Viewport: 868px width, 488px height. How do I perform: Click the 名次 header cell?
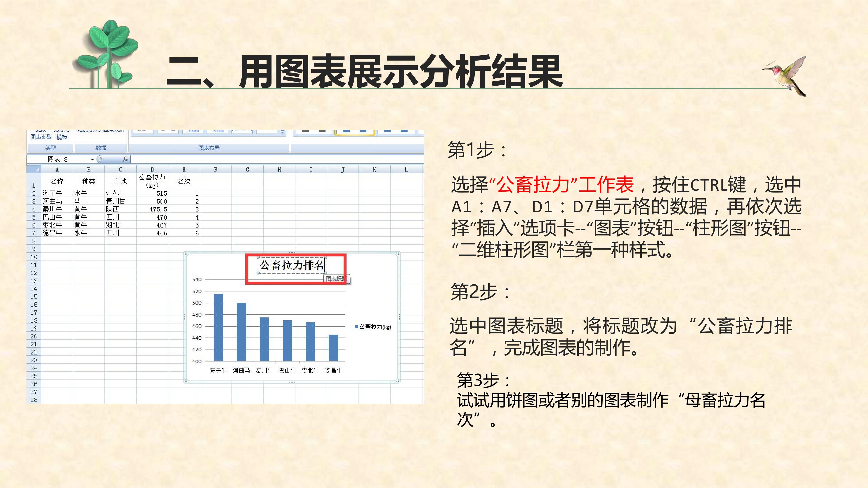[x=184, y=181]
